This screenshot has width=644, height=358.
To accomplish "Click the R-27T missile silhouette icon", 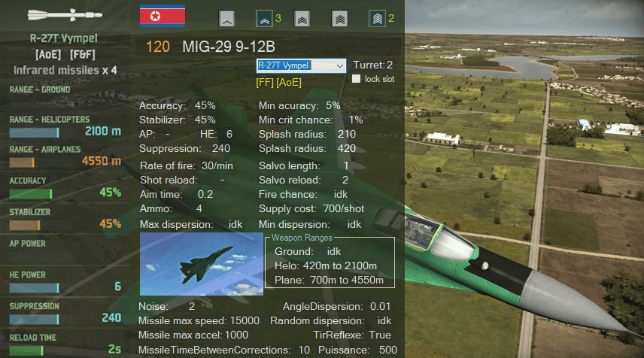I will coord(65,15).
